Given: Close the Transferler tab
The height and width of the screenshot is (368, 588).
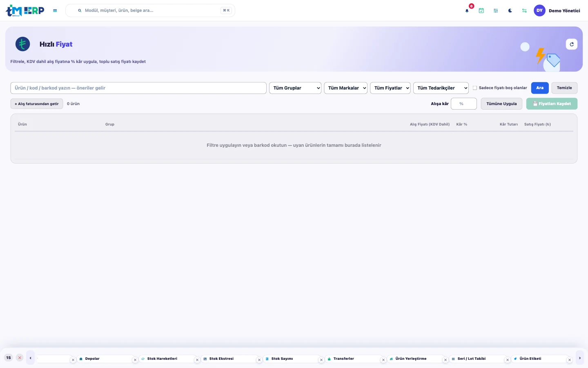Looking at the screenshot, I should tap(383, 360).
